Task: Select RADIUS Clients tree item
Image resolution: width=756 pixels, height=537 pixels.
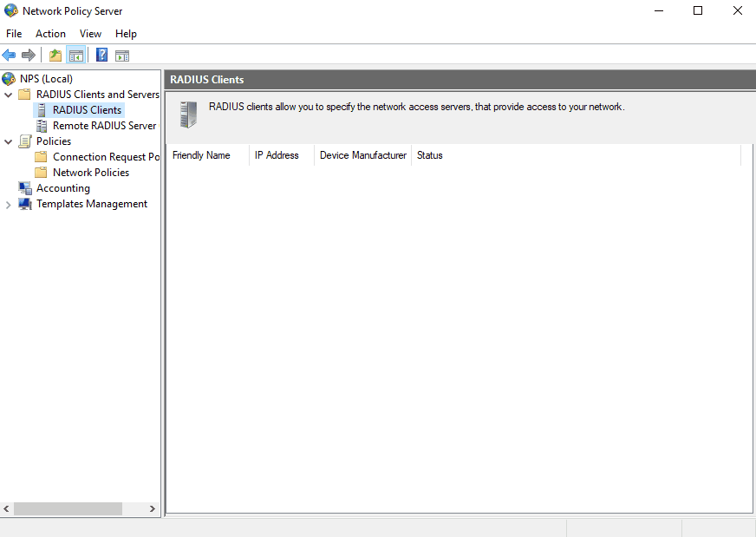Action: pyautogui.click(x=88, y=110)
